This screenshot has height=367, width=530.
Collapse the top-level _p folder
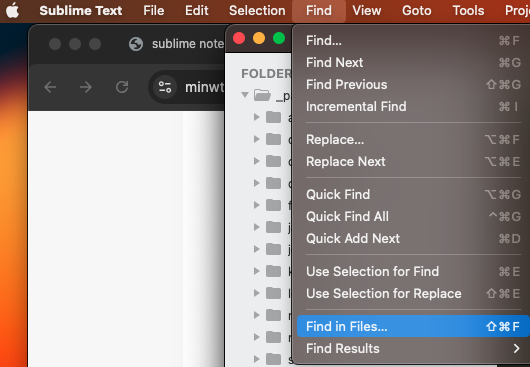pos(245,95)
